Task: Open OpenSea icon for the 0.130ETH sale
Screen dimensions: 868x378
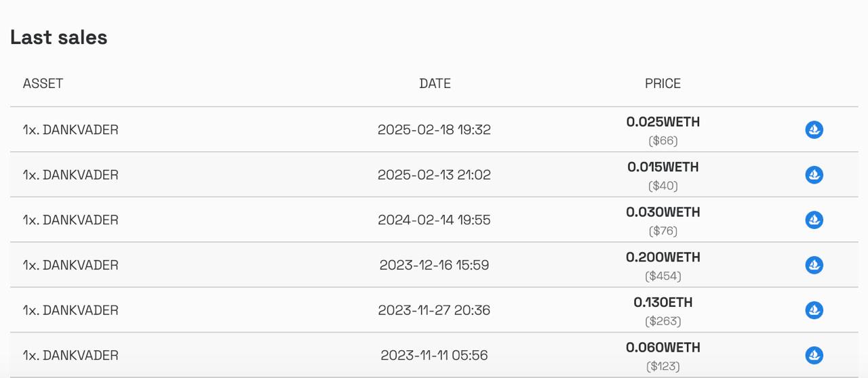Action: pos(814,310)
